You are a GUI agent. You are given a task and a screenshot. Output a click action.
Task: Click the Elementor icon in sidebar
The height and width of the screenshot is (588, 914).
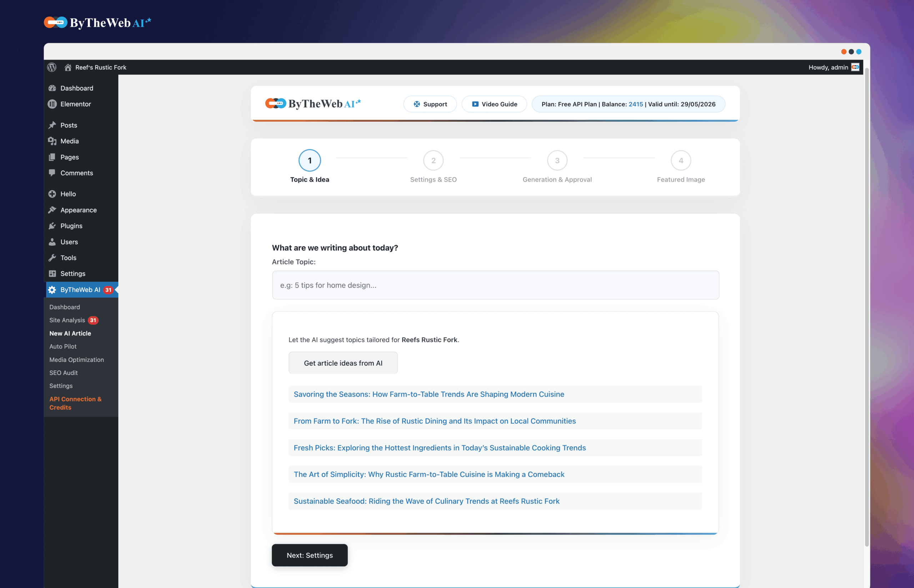52,104
